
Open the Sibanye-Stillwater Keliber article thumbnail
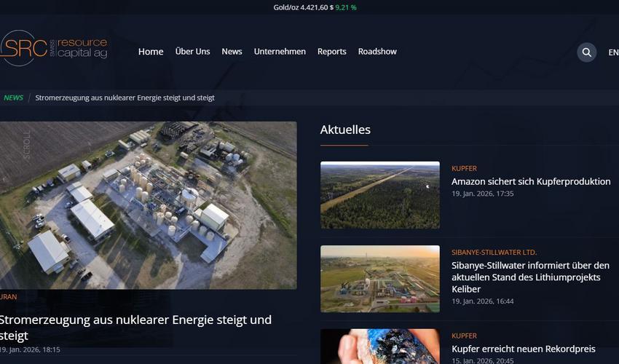[x=380, y=279]
